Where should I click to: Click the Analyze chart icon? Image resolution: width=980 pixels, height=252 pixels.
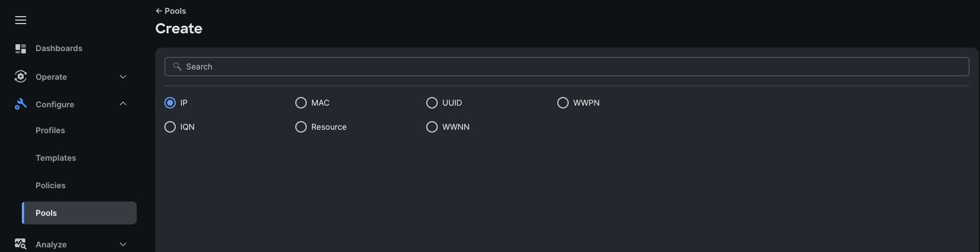pyautogui.click(x=21, y=244)
